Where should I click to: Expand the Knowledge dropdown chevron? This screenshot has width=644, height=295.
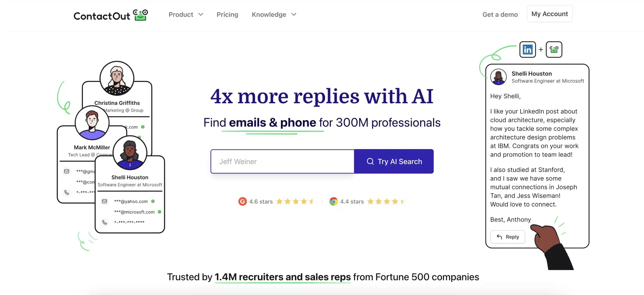294,15
